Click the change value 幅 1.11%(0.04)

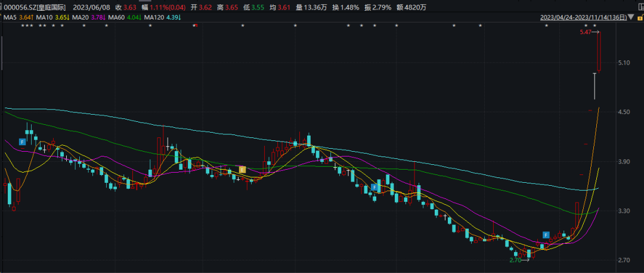pos(163,7)
